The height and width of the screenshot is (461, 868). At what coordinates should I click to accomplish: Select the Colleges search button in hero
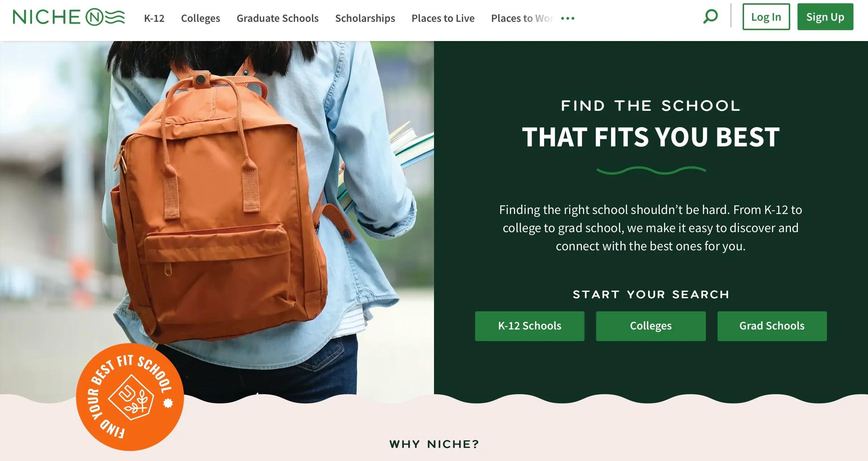pyautogui.click(x=651, y=326)
